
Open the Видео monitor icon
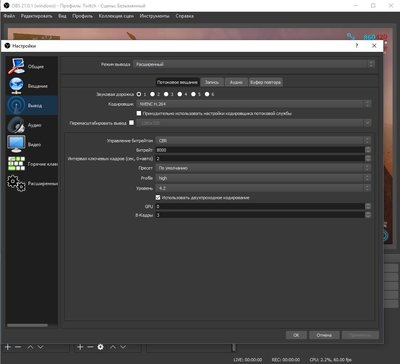(16, 144)
